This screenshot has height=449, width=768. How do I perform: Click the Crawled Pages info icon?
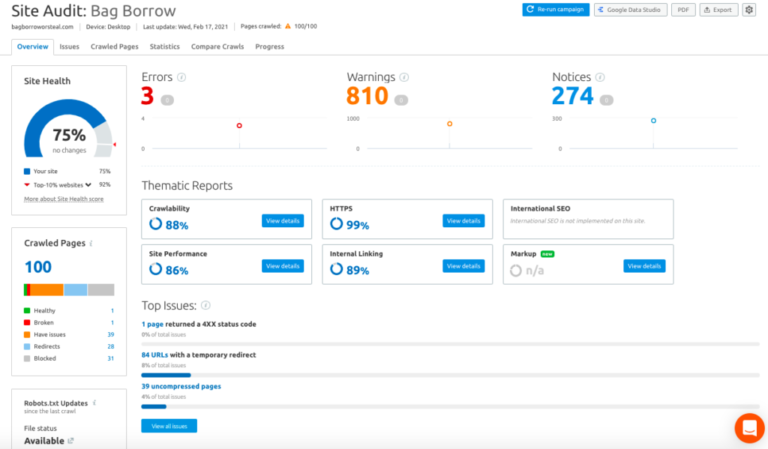(x=91, y=243)
